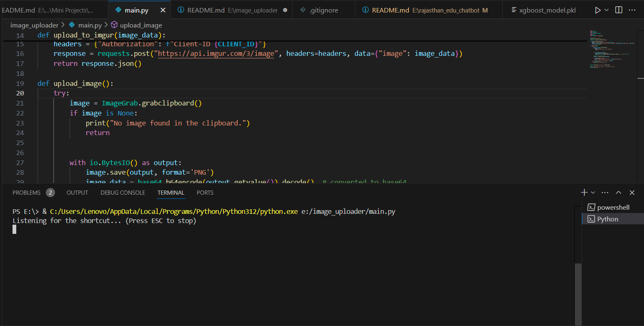Select the Python terminal instance
644x326 pixels.
click(x=613, y=219)
